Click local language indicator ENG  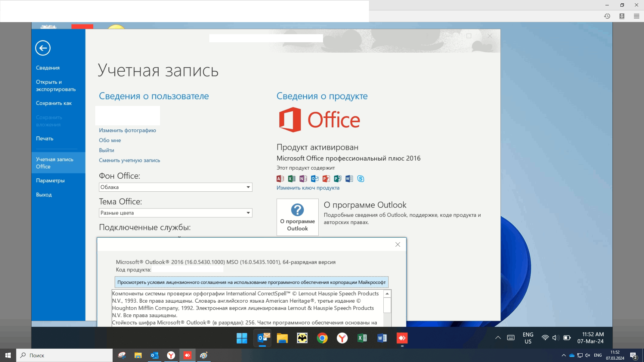pos(598,355)
